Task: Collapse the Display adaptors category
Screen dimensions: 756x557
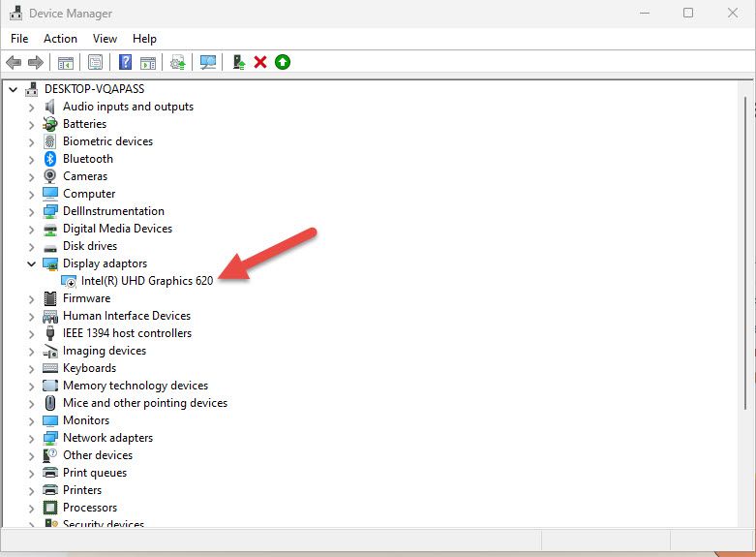Action: click(x=31, y=263)
